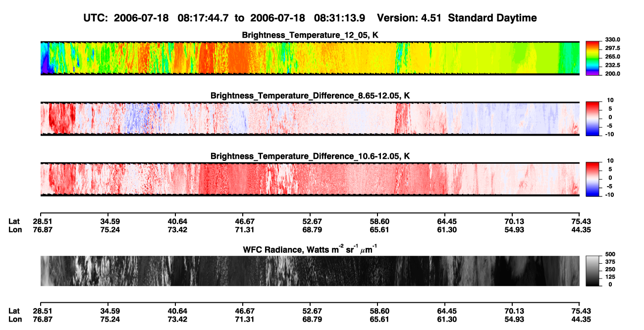This screenshot has height=330, width=644.
Task: Click the 375 tick on the WFC colorbar
Action: click(610, 262)
